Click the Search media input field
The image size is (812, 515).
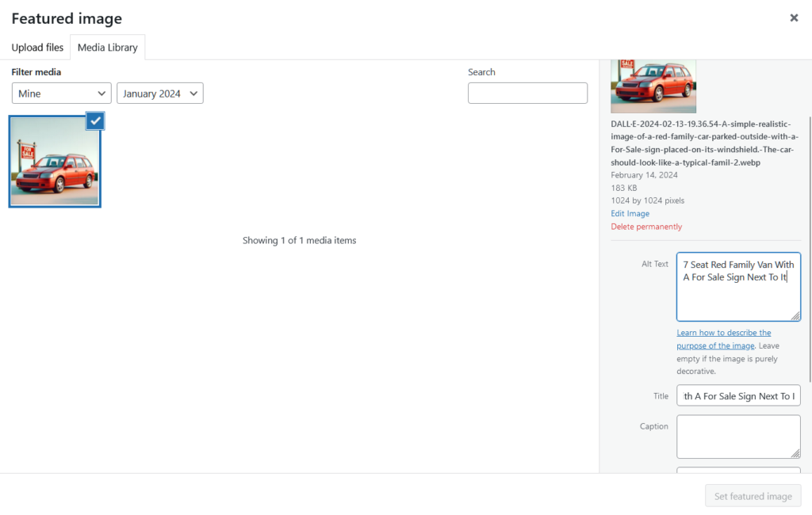(527, 93)
